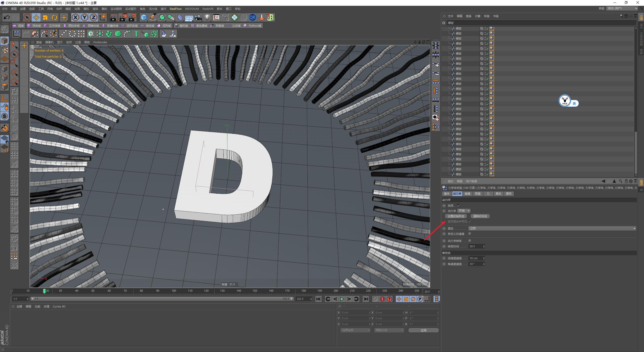Screen dimensions: 644x352
Task: Enable the 动力学转变 checkbox
Action: 470,241
